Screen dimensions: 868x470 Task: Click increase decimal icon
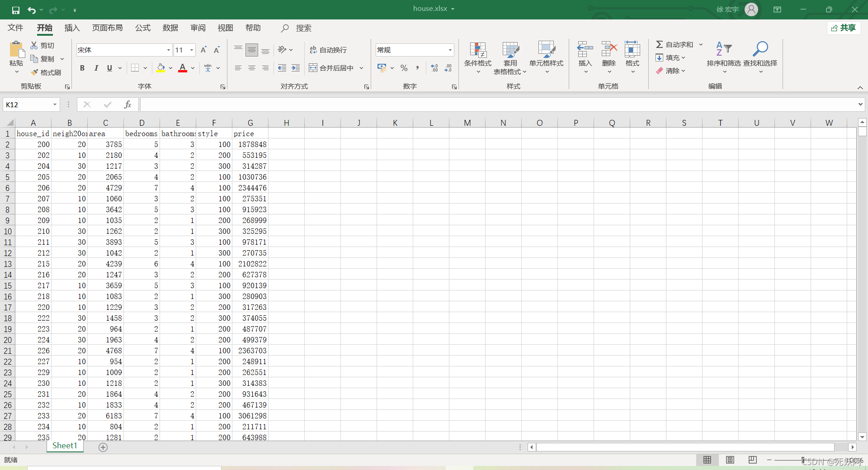[x=434, y=68]
